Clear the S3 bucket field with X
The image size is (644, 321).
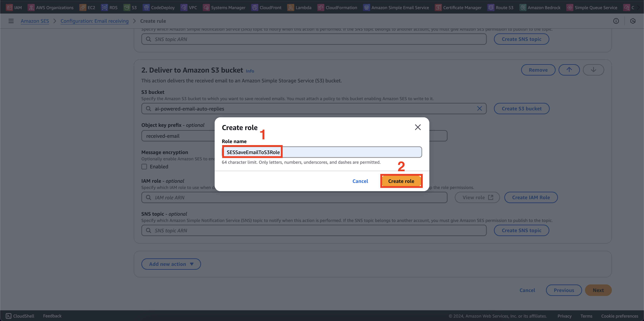click(479, 108)
